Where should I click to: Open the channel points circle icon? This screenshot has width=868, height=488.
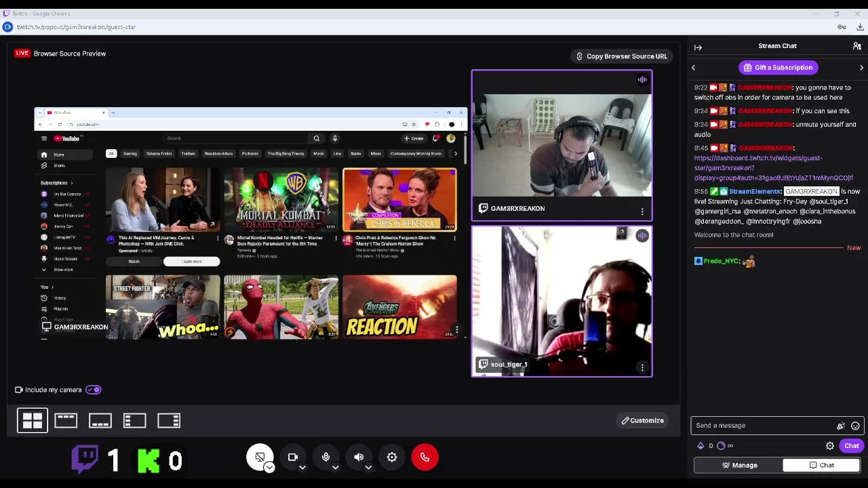[x=721, y=446]
